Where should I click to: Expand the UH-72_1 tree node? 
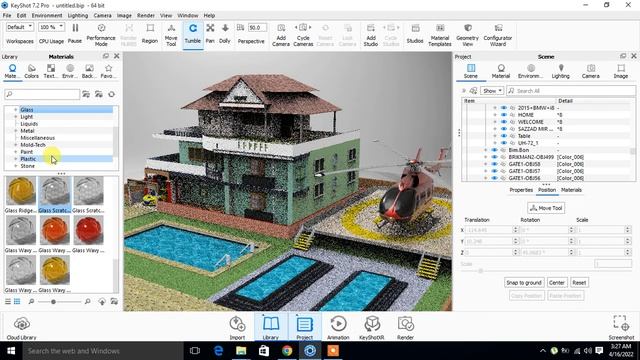click(x=495, y=143)
